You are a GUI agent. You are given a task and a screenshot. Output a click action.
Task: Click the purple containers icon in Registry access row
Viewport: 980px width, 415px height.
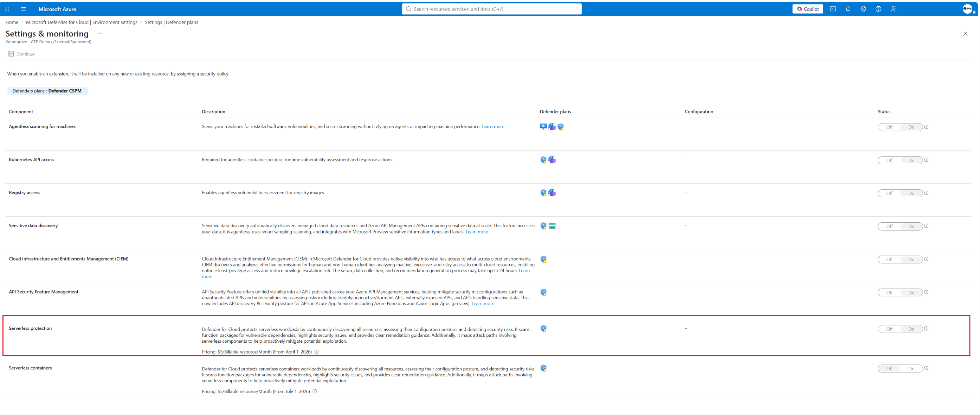tap(552, 193)
